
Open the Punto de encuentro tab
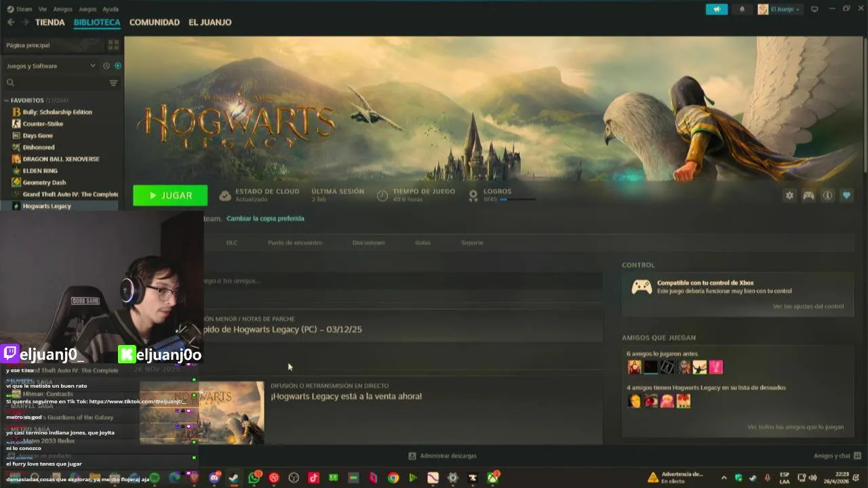point(295,243)
